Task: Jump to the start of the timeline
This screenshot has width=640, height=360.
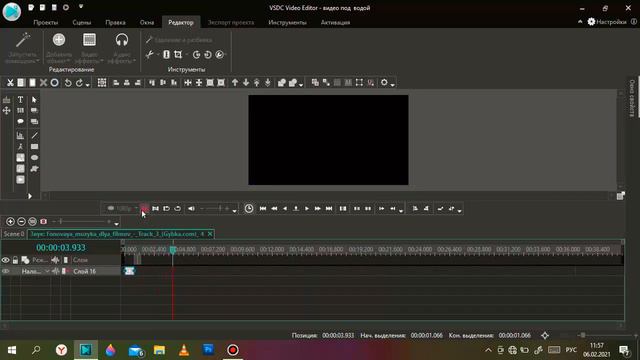Action: coord(263,209)
